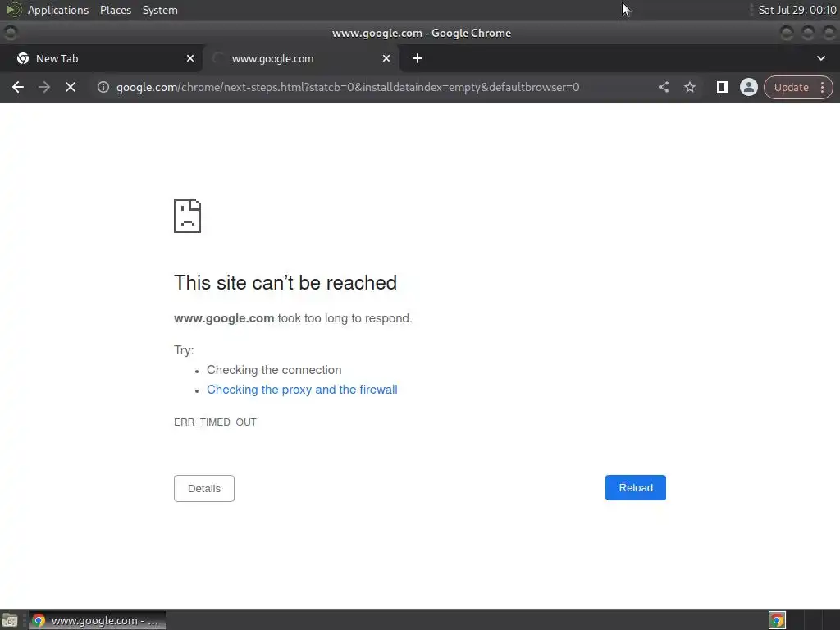
Task: Click the forward navigation arrow
Action: pyautogui.click(x=44, y=87)
